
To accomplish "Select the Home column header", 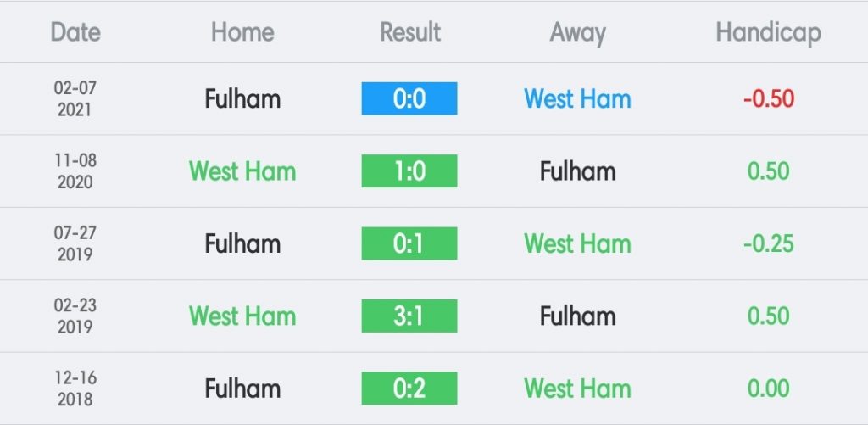I will pos(242,32).
